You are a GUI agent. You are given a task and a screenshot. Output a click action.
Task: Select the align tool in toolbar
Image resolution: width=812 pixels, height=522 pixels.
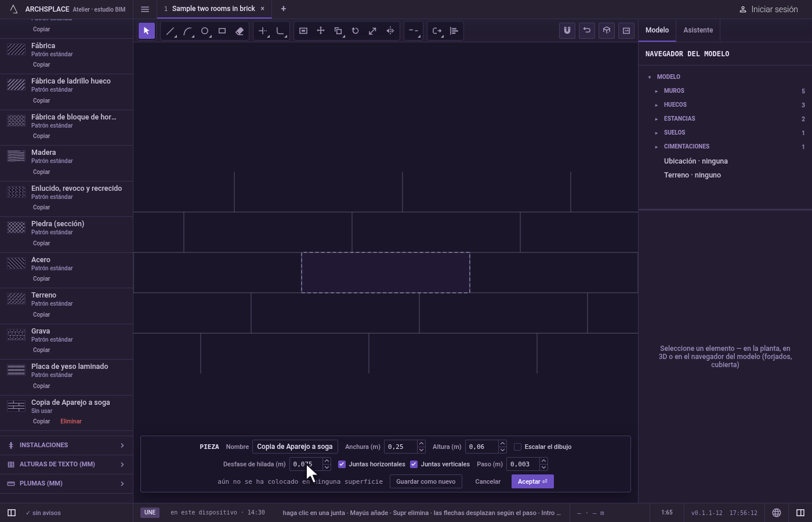tap(454, 31)
